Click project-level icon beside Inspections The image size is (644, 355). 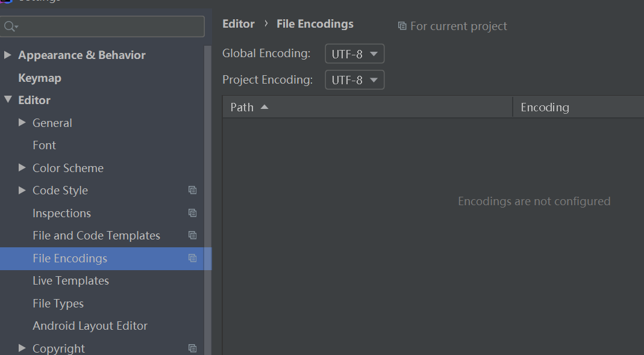pos(192,213)
